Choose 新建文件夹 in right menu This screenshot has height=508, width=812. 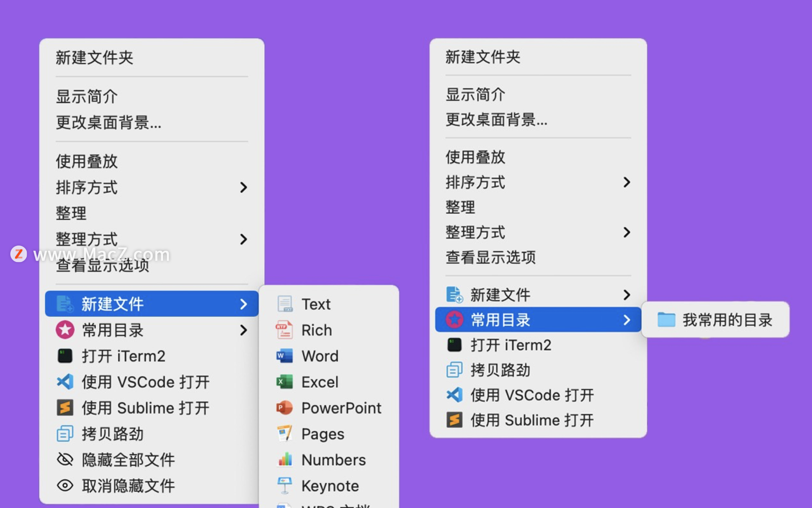(483, 57)
